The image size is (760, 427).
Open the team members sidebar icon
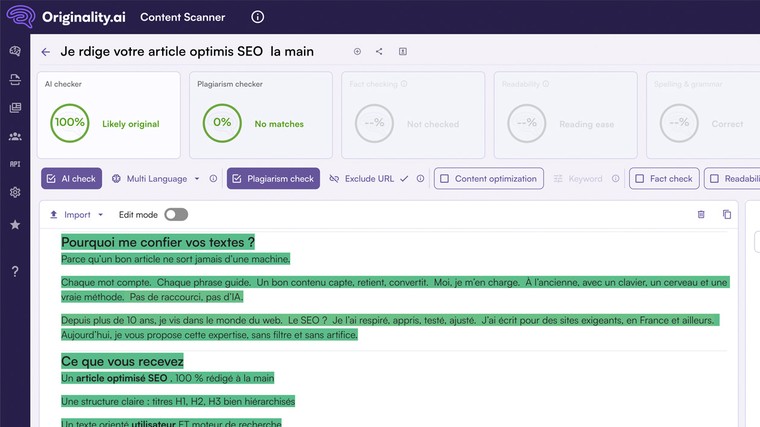click(x=15, y=136)
